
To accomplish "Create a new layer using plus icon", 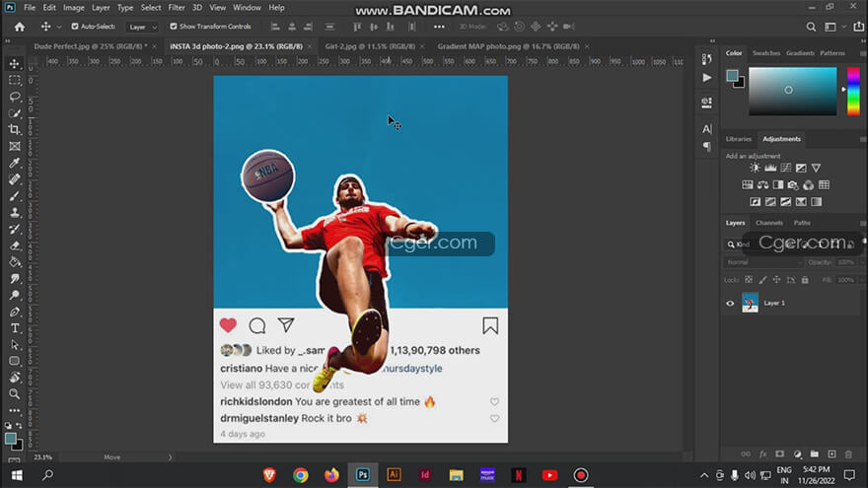I will 832,454.
